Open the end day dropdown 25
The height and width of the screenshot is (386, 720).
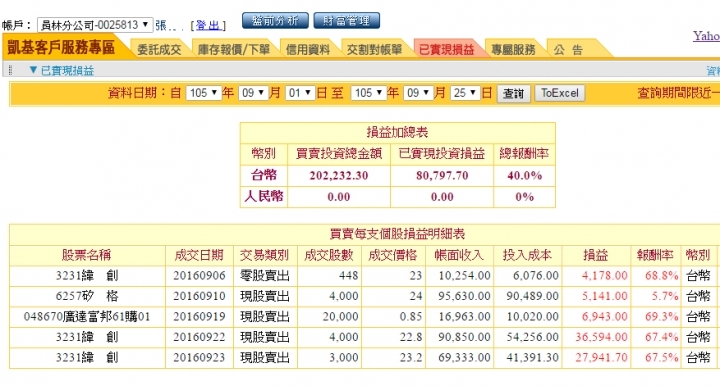click(x=465, y=93)
